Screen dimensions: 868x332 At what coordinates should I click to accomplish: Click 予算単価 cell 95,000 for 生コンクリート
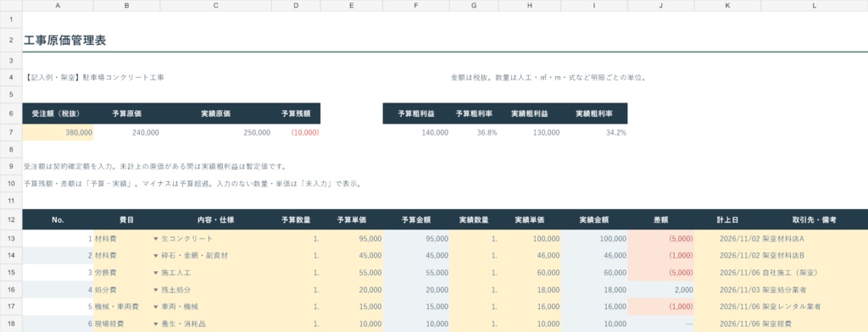(x=352, y=239)
